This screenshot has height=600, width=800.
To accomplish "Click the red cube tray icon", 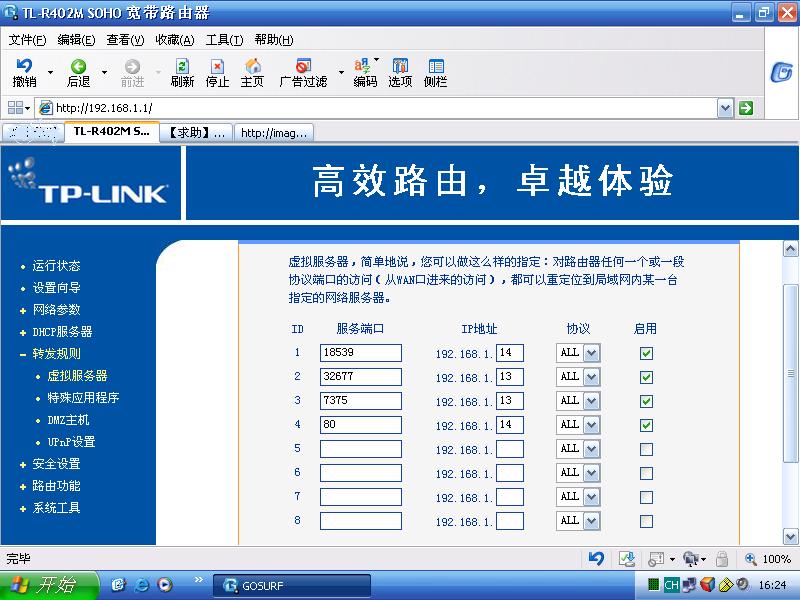I will 708,585.
